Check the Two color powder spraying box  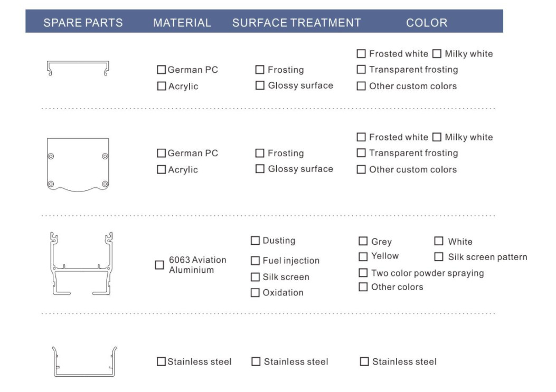tap(363, 273)
